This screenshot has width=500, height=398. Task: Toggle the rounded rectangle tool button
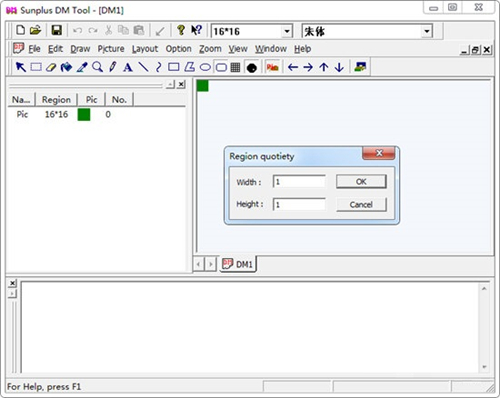tap(221, 67)
